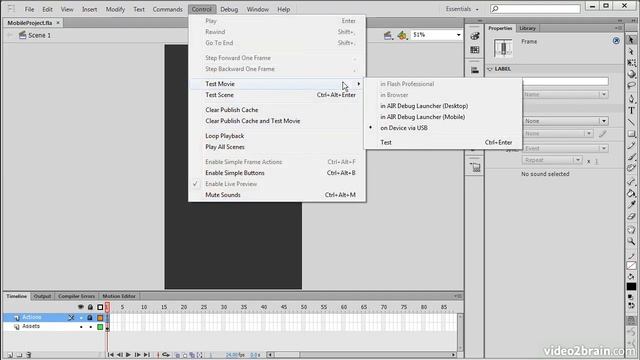The width and height of the screenshot is (640, 360).
Task: Step forward one frame button
Action: pos(137,355)
